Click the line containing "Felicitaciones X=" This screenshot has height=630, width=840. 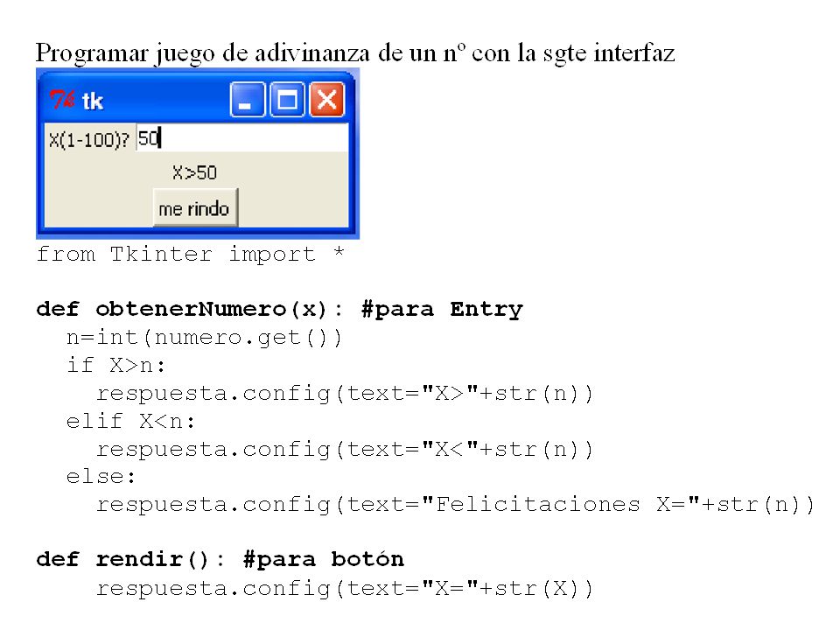[x=455, y=505]
